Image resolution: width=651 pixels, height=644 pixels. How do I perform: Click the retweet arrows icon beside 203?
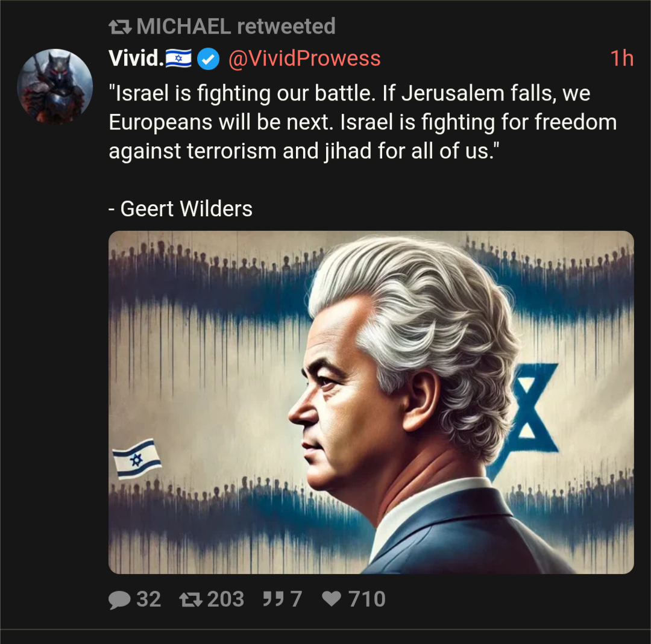[190, 599]
